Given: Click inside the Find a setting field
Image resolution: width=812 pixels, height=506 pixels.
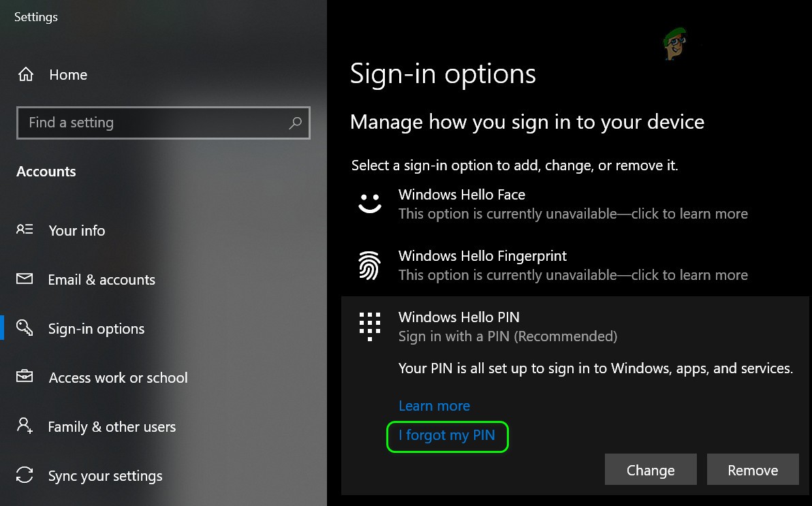Looking at the screenshot, I should click(136, 123).
